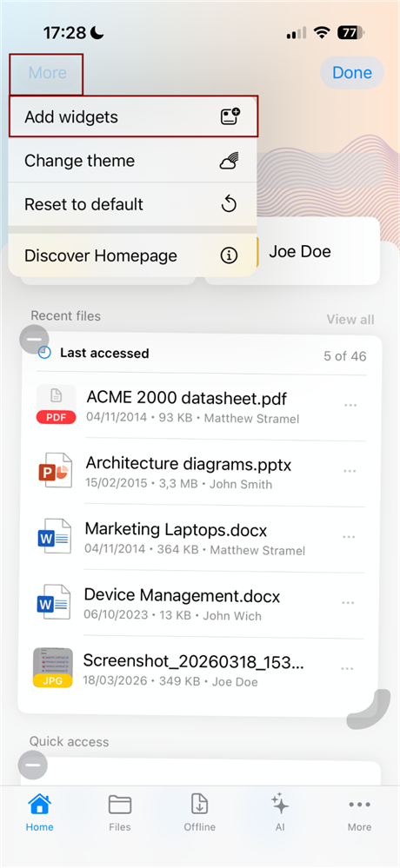Open options for Device Management.docx
The image size is (400, 868).
348,603
